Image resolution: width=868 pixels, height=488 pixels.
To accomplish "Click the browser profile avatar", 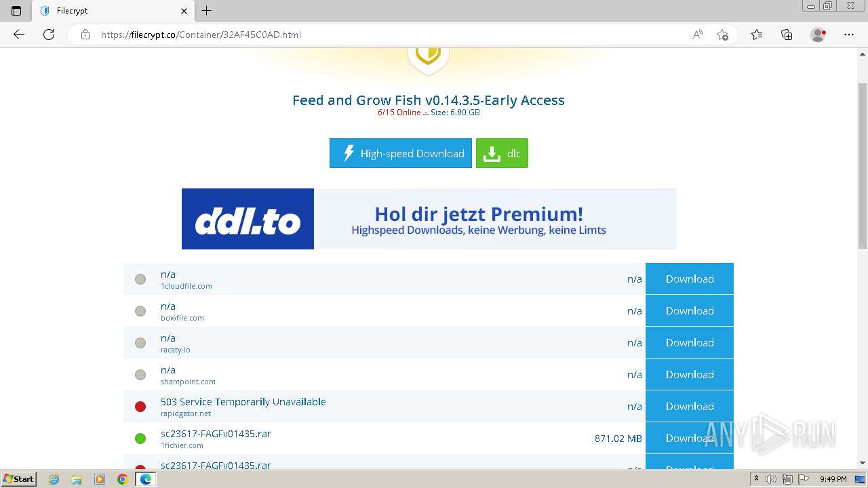I will (818, 35).
